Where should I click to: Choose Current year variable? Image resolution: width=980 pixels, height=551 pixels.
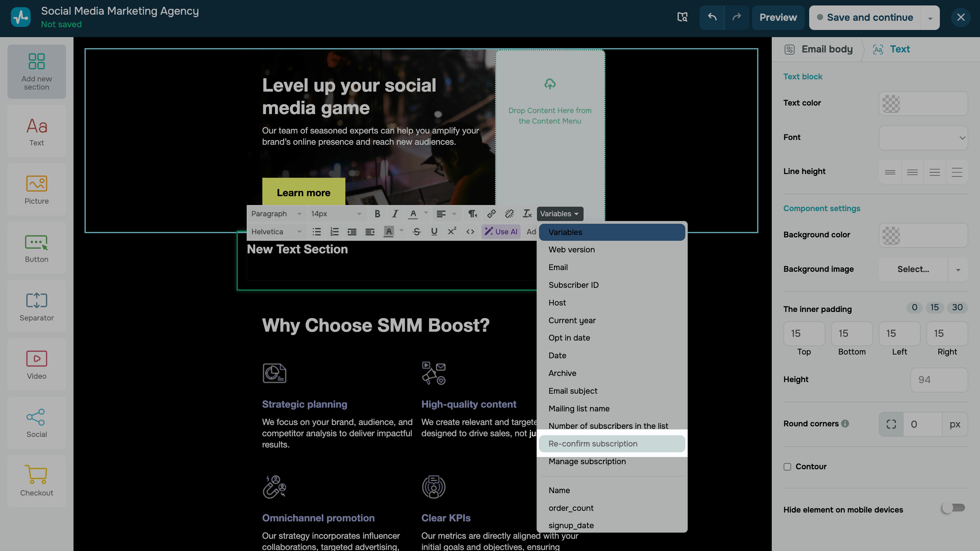(x=612, y=320)
